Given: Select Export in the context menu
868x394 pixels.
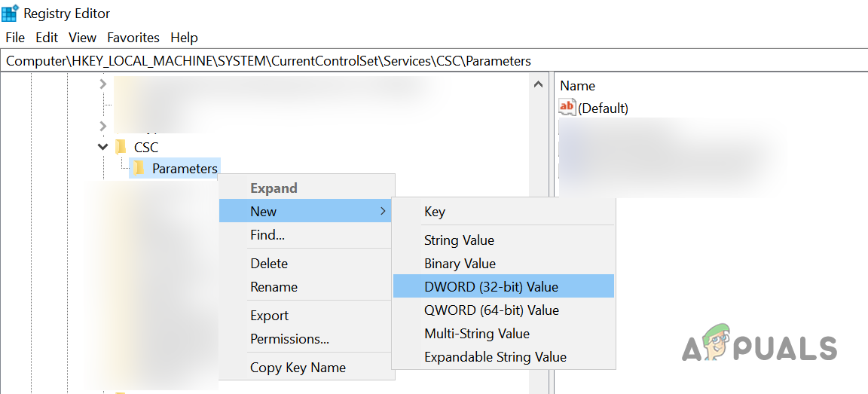Looking at the screenshot, I should click(x=269, y=316).
